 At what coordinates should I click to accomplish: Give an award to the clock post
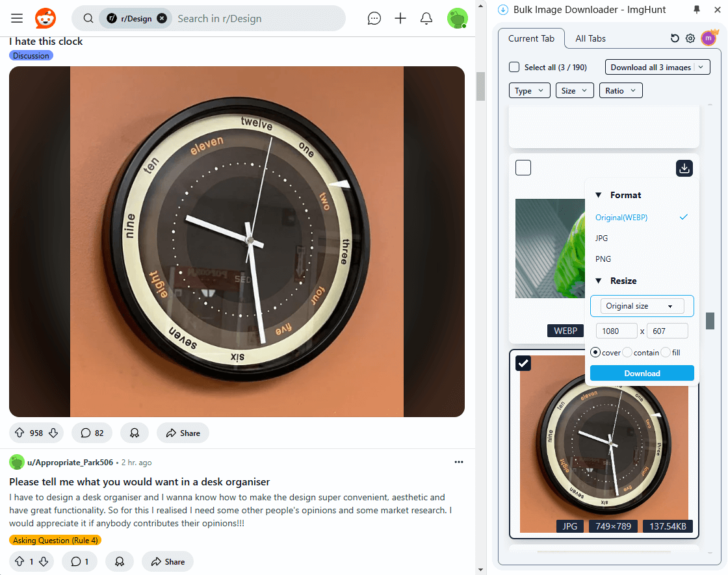coord(135,433)
